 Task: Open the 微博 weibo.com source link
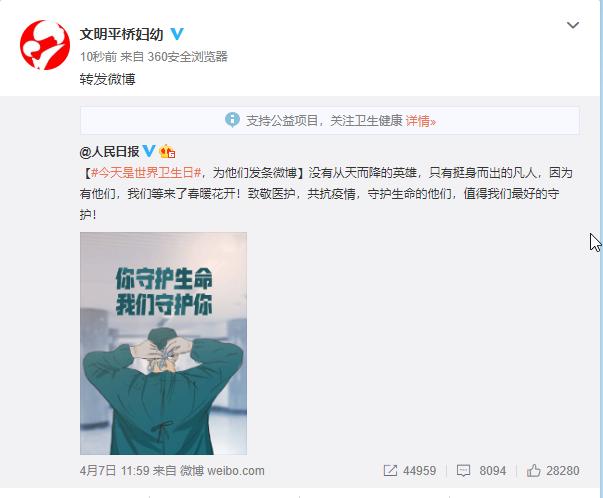(x=222, y=471)
